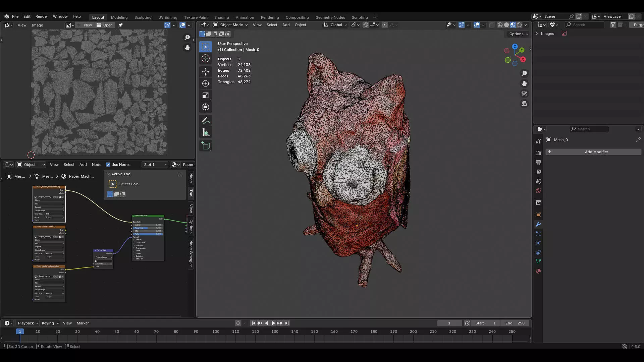The width and height of the screenshot is (644, 362).
Task: Toggle viewport overlays button
Action: point(477,25)
